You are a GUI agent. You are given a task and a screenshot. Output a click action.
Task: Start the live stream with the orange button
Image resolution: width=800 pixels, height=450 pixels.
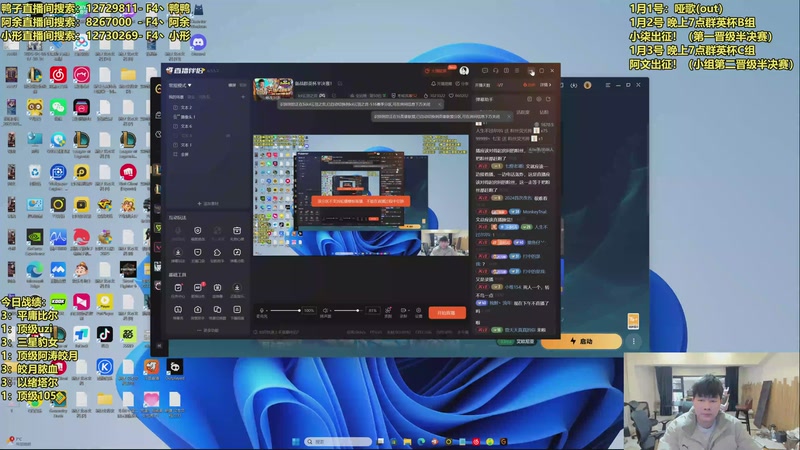click(x=447, y=313)
